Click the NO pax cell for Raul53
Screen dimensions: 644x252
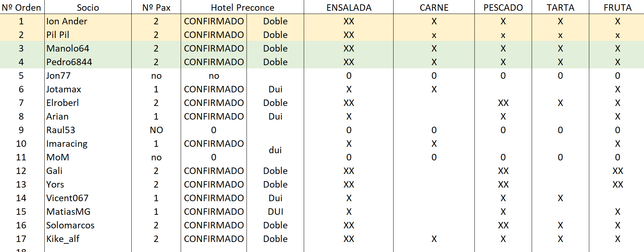[x=156, y=130]
